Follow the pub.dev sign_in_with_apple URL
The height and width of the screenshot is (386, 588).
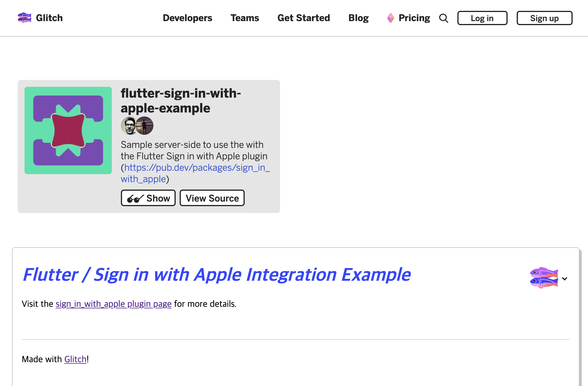[197, 168]
